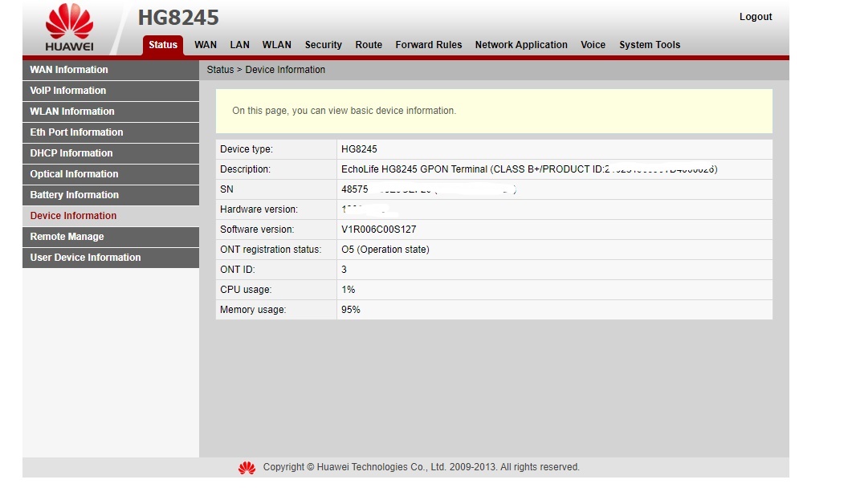Open the Forward Rules tab
The height and width of the screenshot is (504, 848).
pyautogui.click(x=428, y=45)
